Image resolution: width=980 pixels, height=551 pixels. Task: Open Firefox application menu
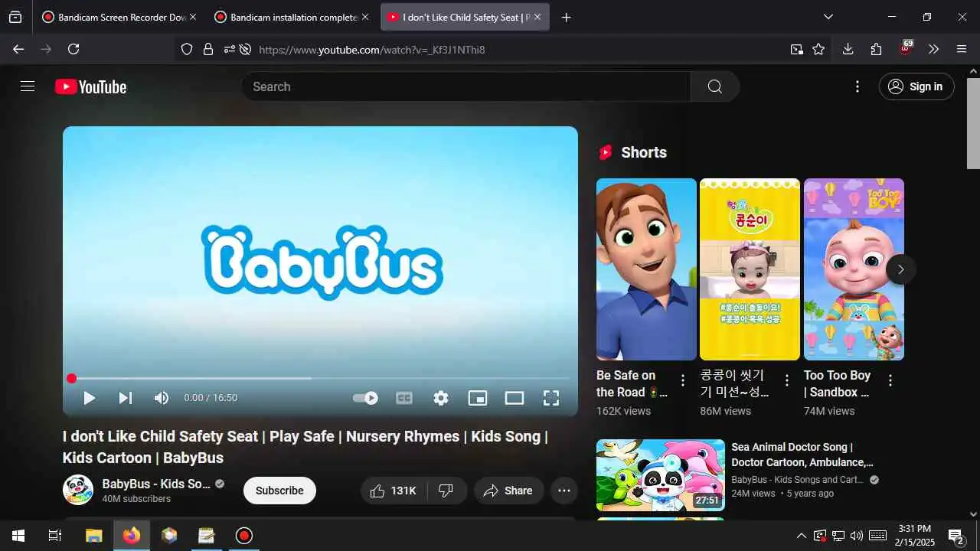click(962, 49)
